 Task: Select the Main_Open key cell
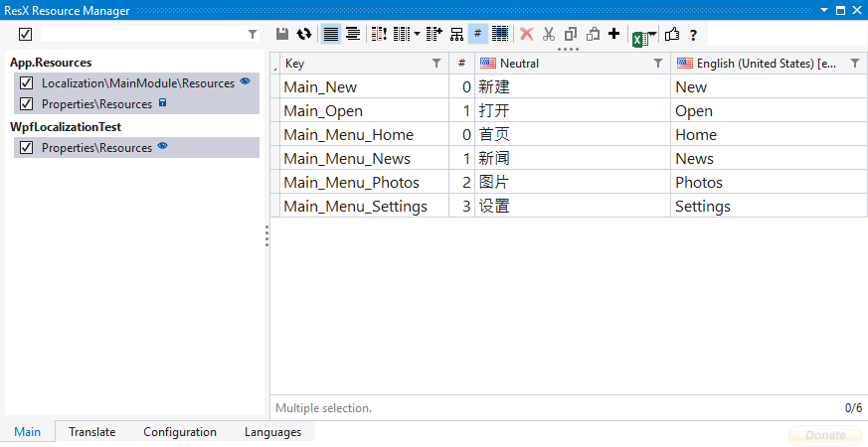click(x=364, y=110)
